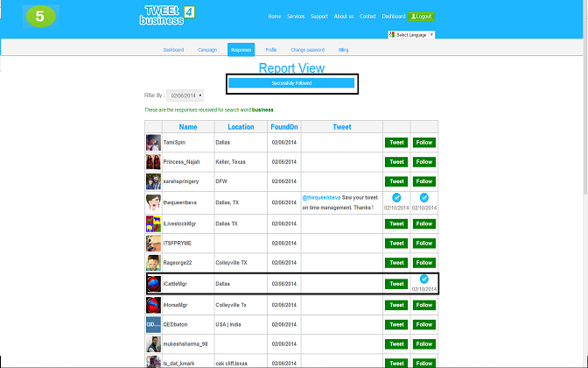This screenshot has height=368, width=588.
Task: Select the Responses tab
Action: point(241,50)
